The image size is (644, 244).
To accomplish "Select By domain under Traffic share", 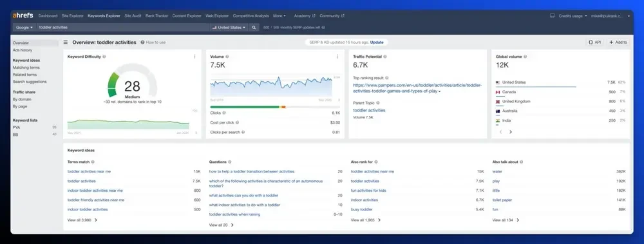I will [22, 99].
